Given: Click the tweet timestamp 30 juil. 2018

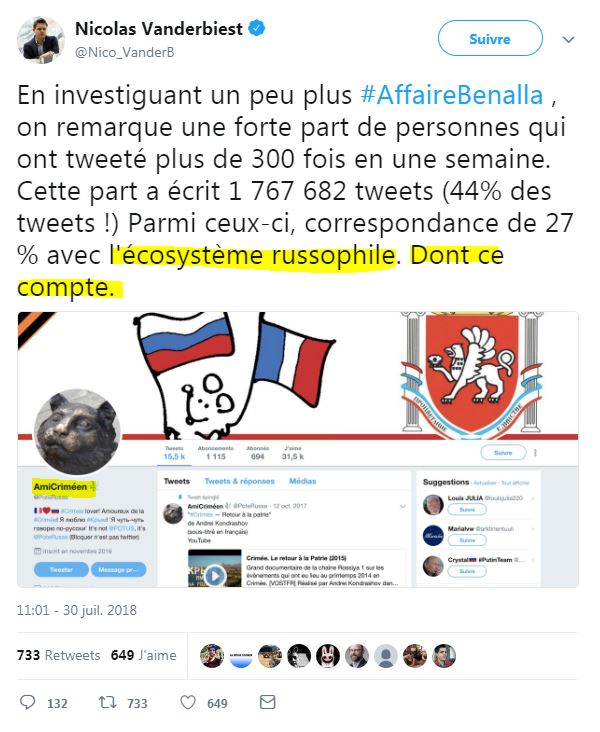Looking at the screenshot, I should coord(77,610).
